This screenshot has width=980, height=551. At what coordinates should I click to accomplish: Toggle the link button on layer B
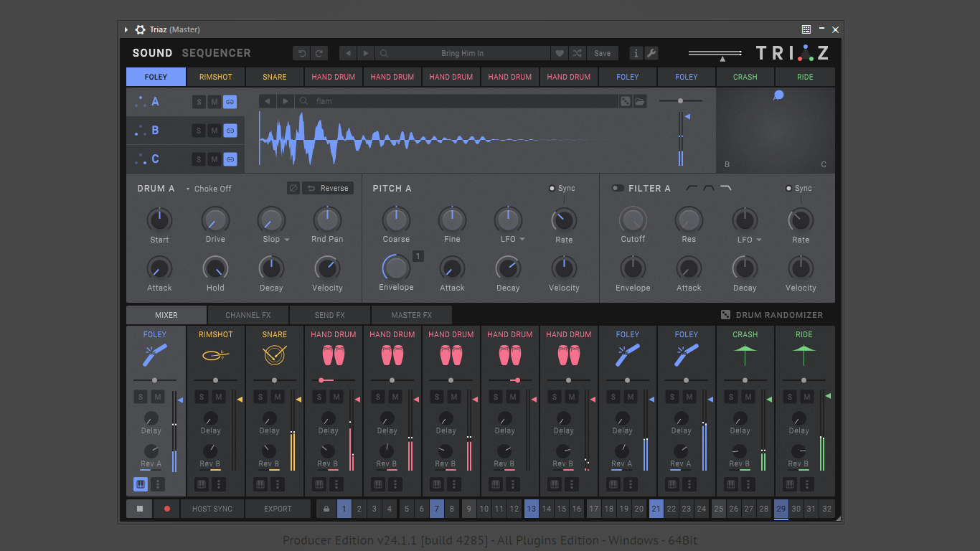pos(230,131)
